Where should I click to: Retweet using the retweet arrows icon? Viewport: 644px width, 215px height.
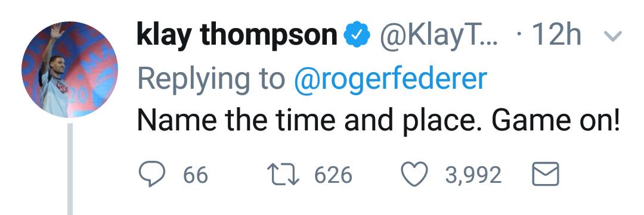(284, 175)
